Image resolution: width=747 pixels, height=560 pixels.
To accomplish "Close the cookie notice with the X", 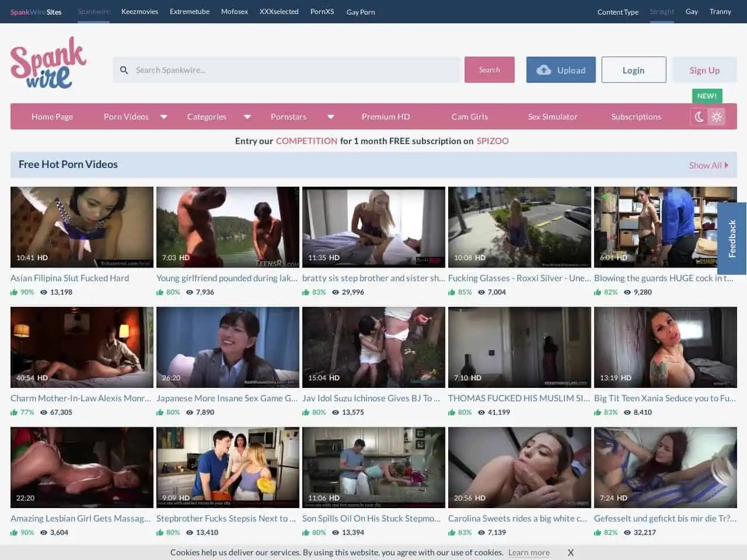I will point(570,552).
